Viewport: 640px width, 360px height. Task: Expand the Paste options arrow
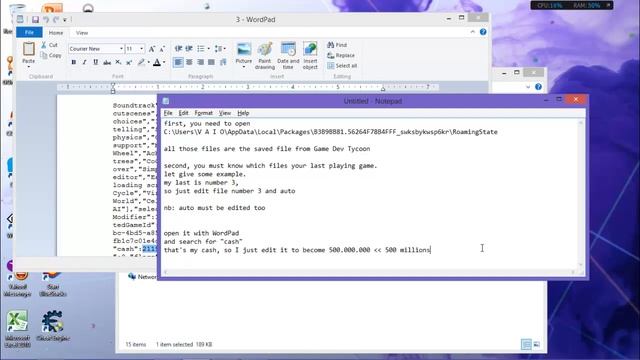29,66
